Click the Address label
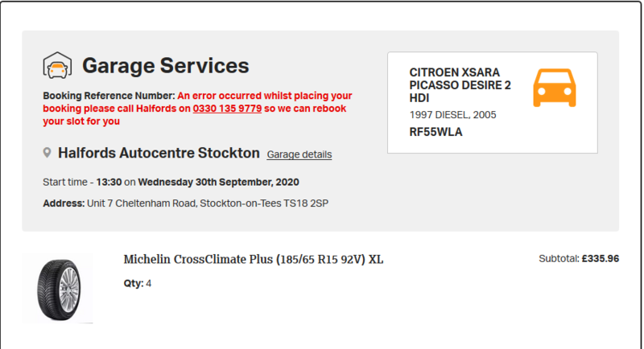This screenshot has height=349, width=644. click(x=64, y=203)
